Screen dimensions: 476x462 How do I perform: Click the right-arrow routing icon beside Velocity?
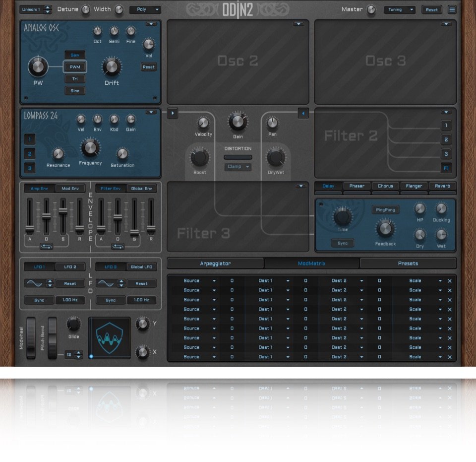coord(173,113)
